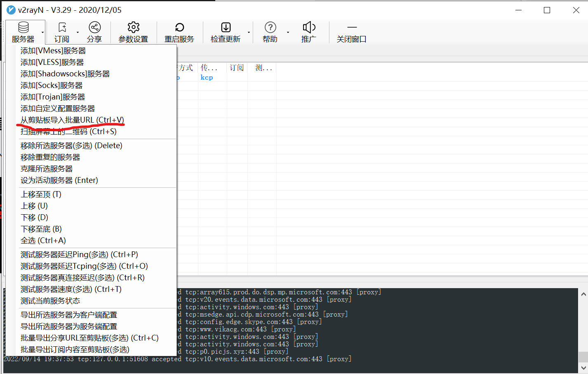The width and height of the screenshot is (588, 374).
Task: Click the Restart Service (重启服务) icon
Action: [179, 28]
